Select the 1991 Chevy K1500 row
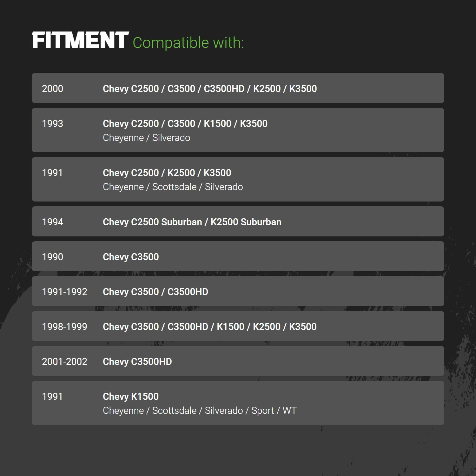The image size is (476, 476). click(238, 403)
